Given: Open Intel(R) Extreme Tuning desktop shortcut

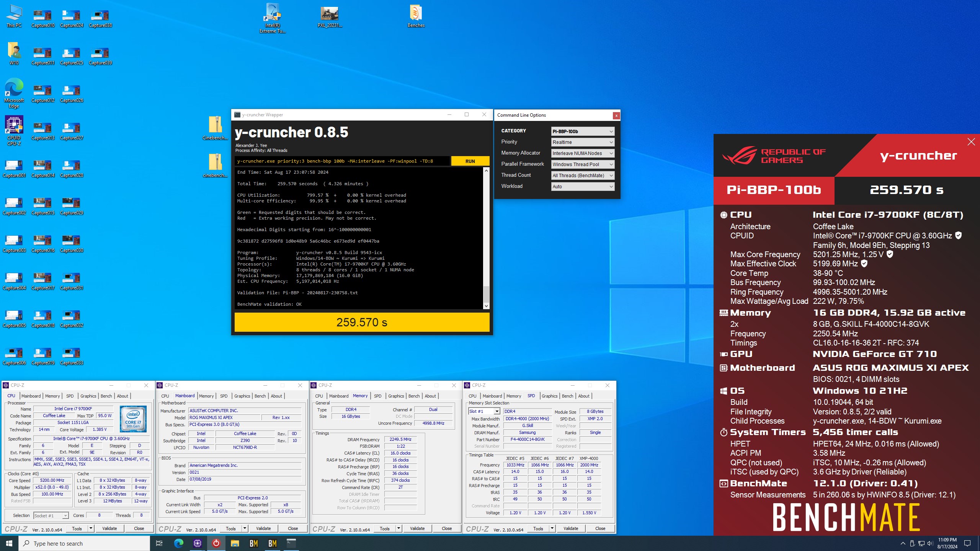Looking at the screenshot, I should tap(273, 18).
